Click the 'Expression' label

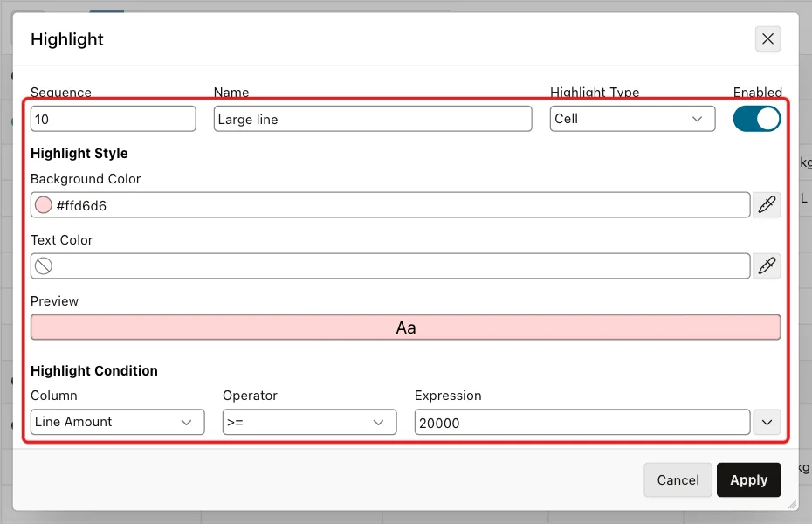[x=448, y=395]
